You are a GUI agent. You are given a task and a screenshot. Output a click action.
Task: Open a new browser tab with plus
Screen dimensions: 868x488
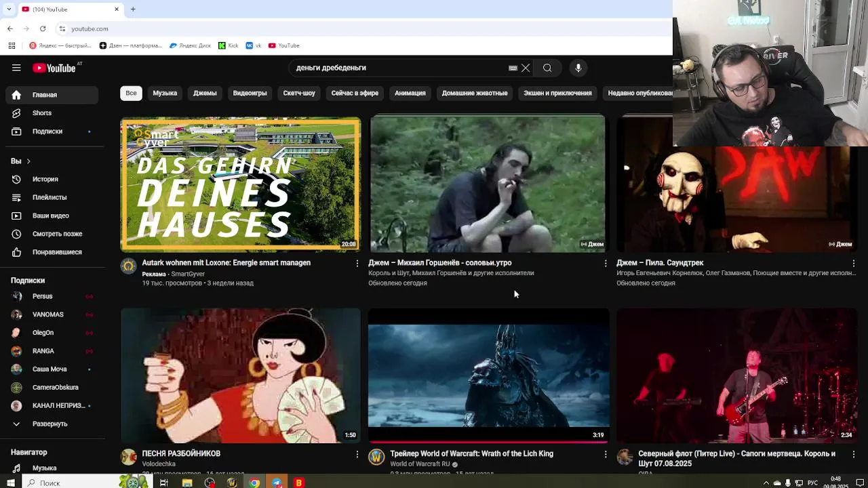coord(133,9)
